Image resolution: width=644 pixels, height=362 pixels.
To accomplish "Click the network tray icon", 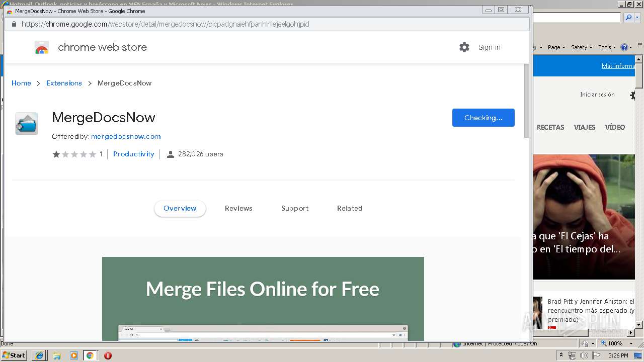I will (x=572, y=355).
